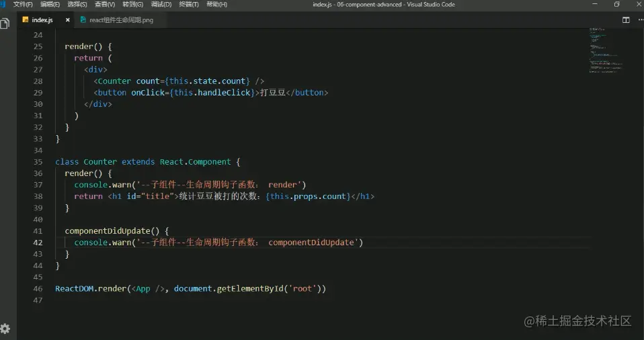Click 'console.warn' on line 37

(103, 185)
